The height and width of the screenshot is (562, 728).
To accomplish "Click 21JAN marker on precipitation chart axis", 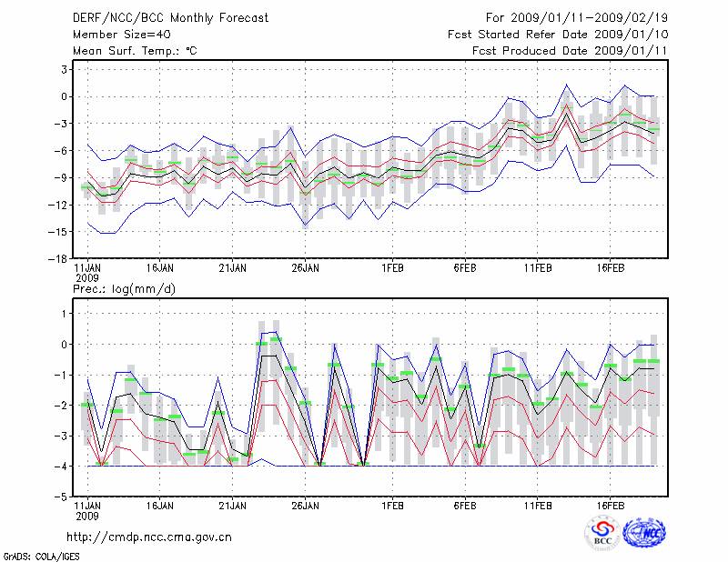I will (232, 503).
